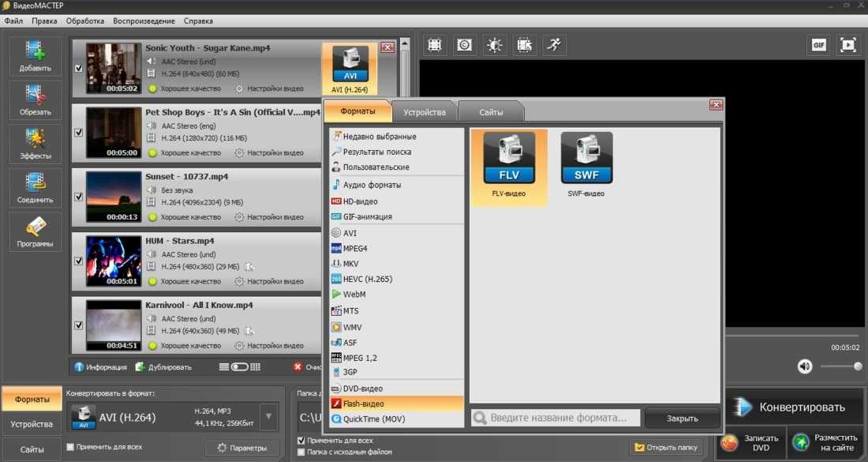
Task: Toggle checkbox for Sunset - 10737.mp4
Action: 78,197
